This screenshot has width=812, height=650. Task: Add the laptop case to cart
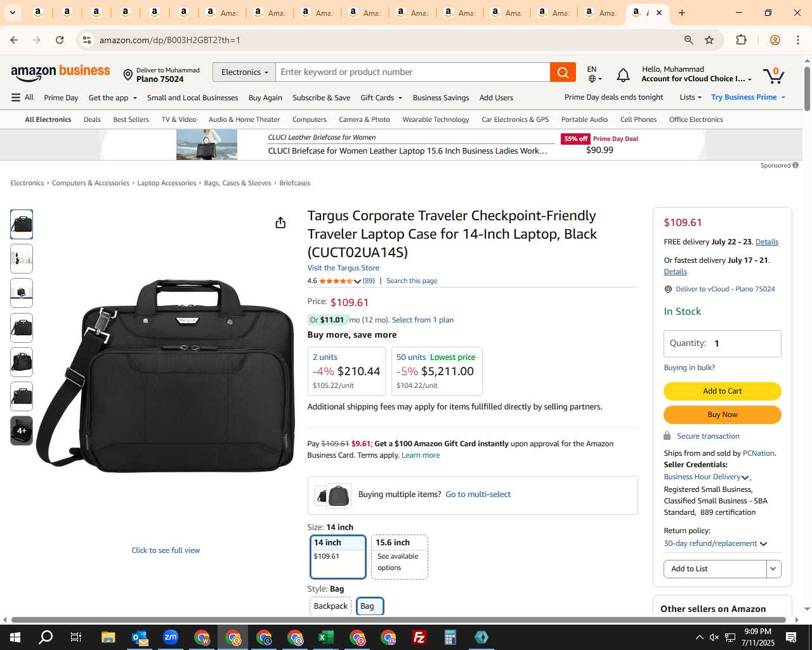(722, 391)
